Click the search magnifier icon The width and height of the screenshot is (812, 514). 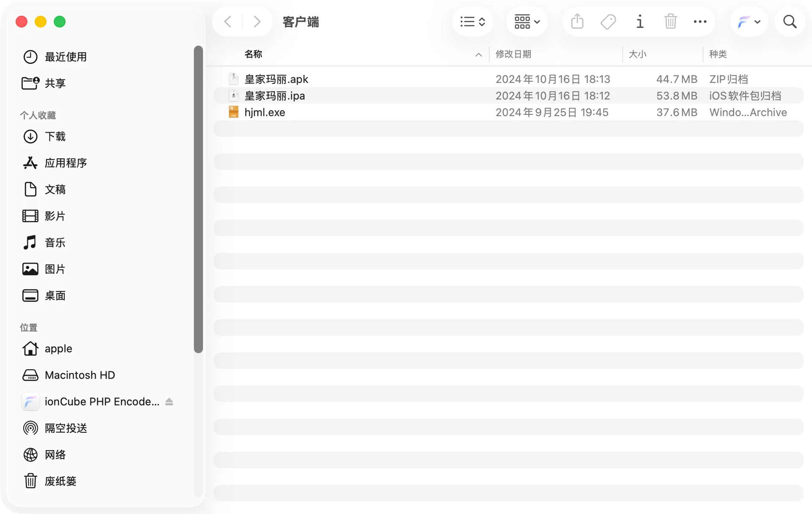pyautogui.click(x=790, y=22)
